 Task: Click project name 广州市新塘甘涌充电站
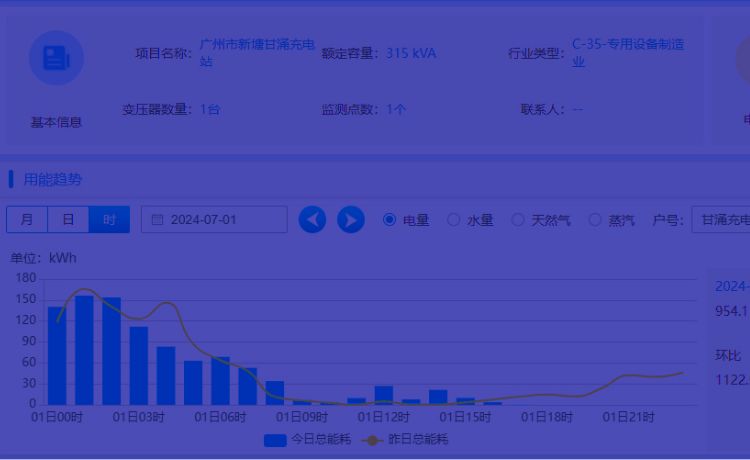(x=257, y=53)
